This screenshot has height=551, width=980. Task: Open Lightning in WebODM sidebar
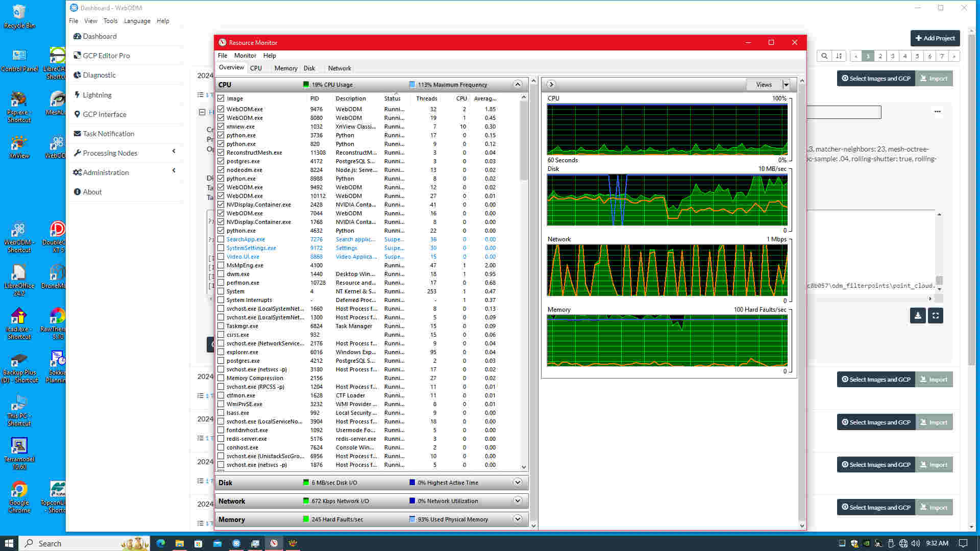(92, 95)
